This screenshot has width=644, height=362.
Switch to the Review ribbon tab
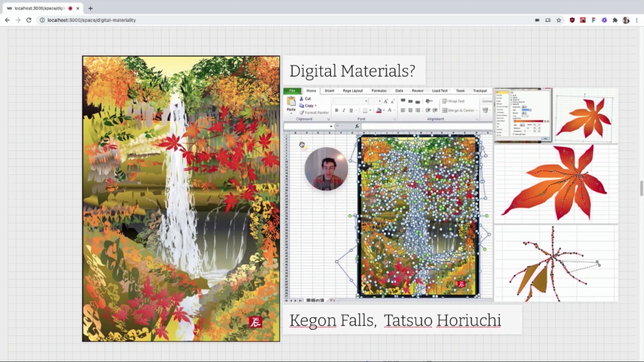[418, 91]
